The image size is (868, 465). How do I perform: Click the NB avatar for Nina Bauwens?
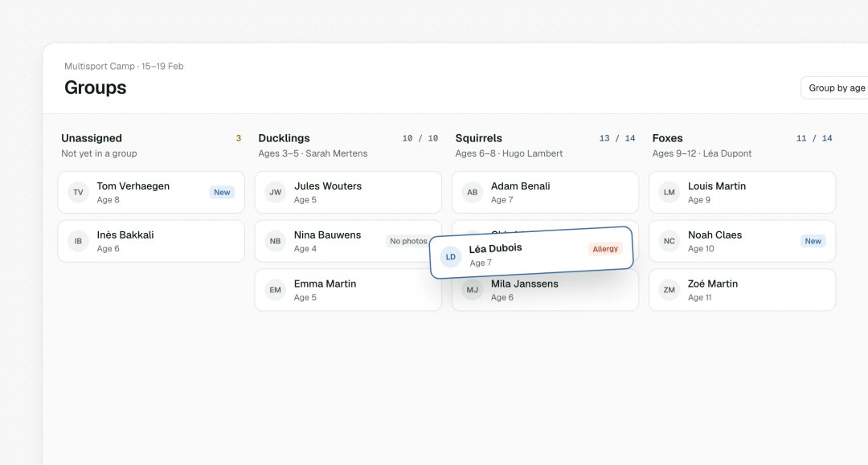[x=275, y=241]
